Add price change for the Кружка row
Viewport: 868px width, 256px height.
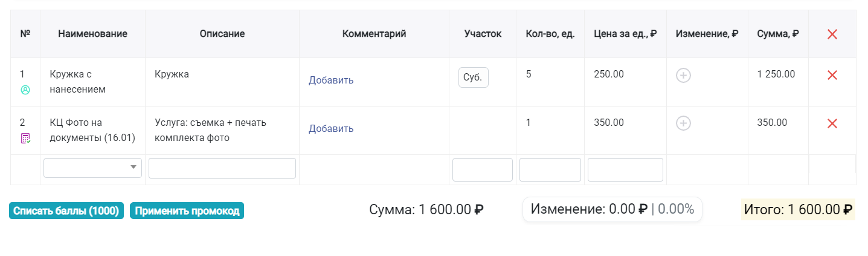point(683,75)
